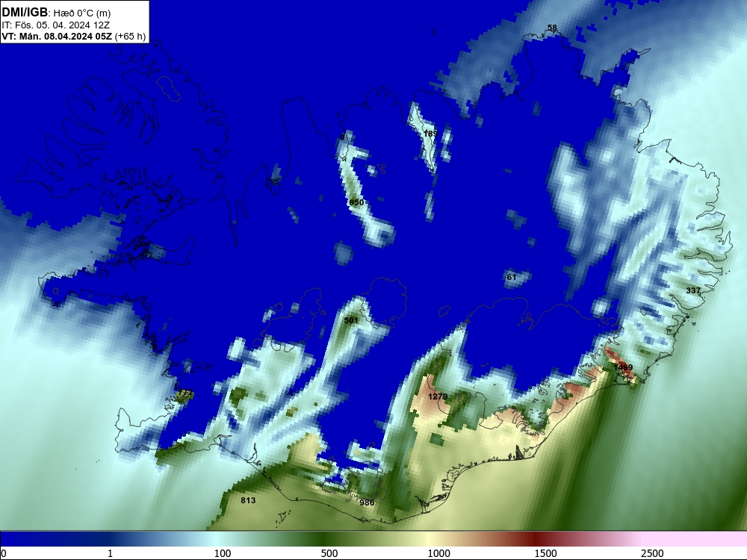The width and height of the screenshot is (747, 560).
Task: Click the 61 height value
Action: [x=512, y=277]
